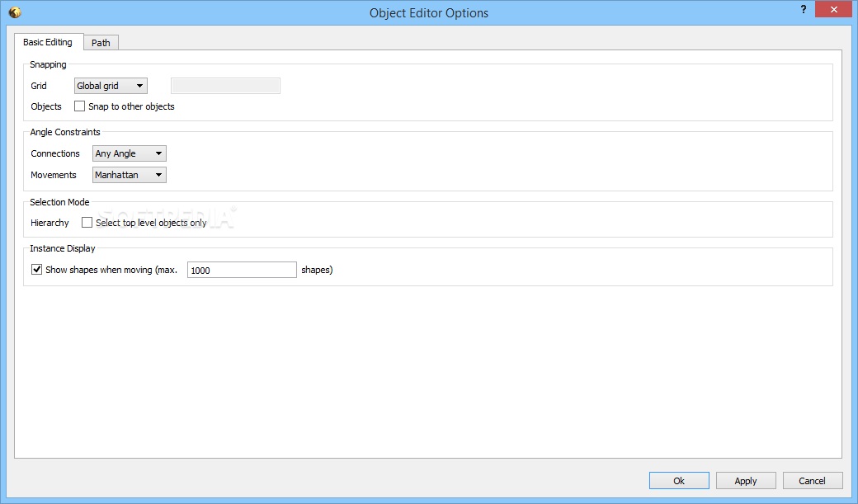This screenshot has height=504, width=858.
Task: Open the Path tab
Action: (101, 43)
